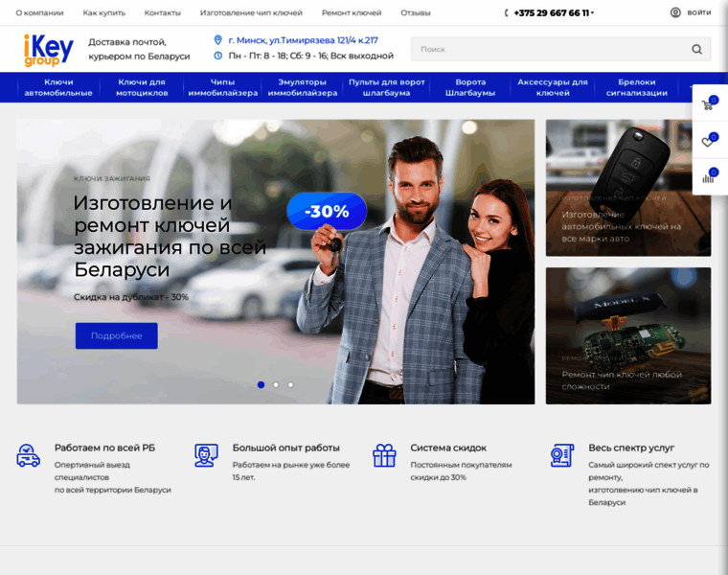Click the map pin address icon
The image size is (728, 575).
[x=218, y=40]
